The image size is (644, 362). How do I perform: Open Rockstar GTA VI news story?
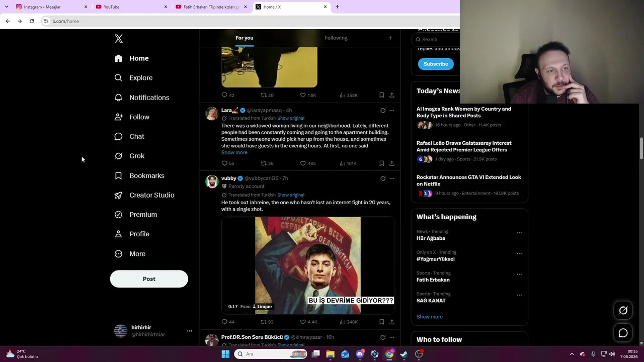pos(468,180)
